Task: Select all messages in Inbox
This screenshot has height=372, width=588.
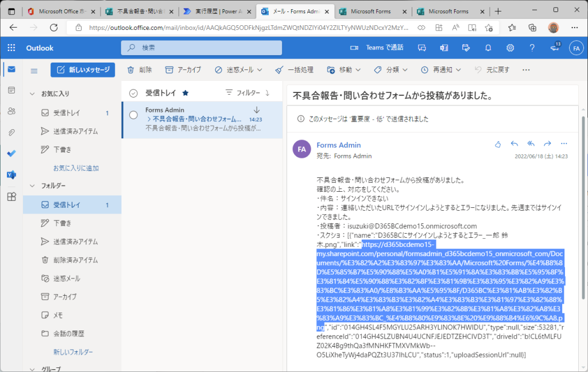Action: [x=133, y=93]
